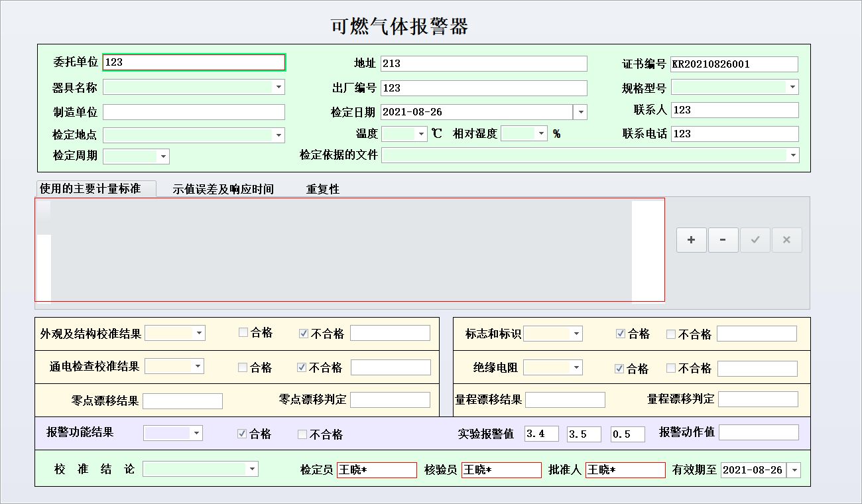
Task: Expand the 校准结论 dropdown
Action: point(252,469)
